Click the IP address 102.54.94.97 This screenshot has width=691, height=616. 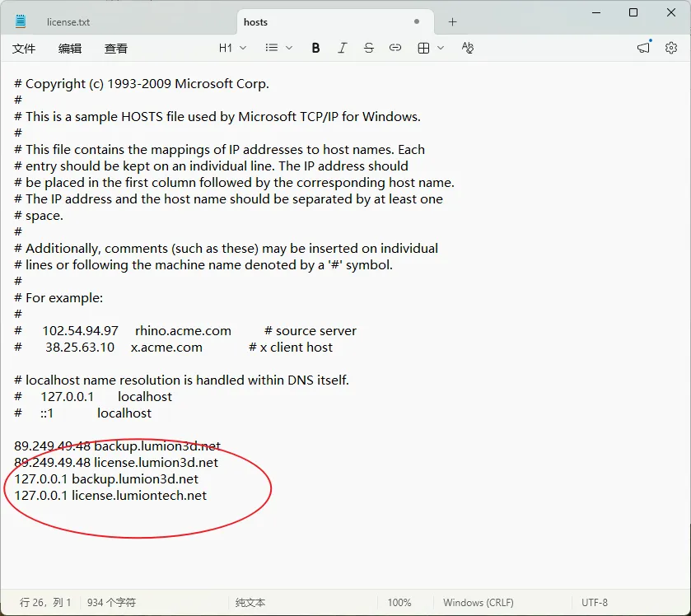click(x=80, y=330)
